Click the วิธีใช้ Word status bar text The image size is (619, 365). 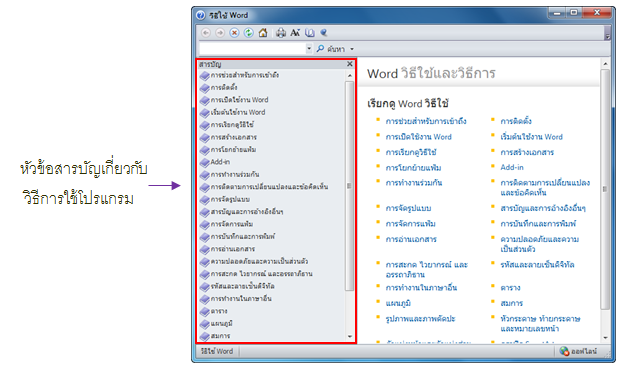217,351
